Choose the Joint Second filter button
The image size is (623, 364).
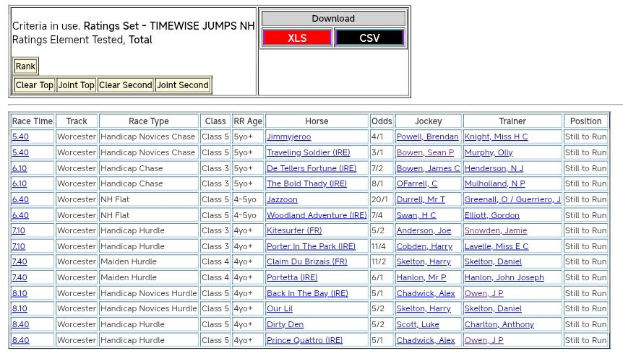pos(183,85)
